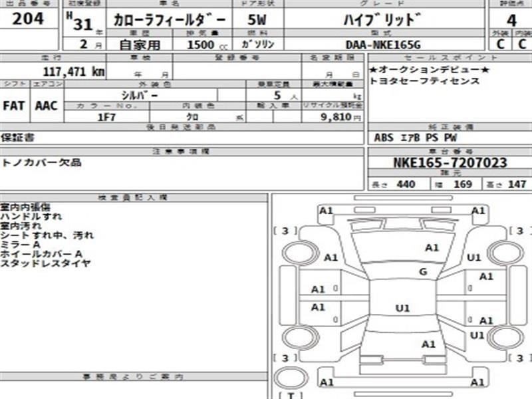Click the notice text トノカバー欠品
This screenshot has height=399, width=532.
click(41, 162)
